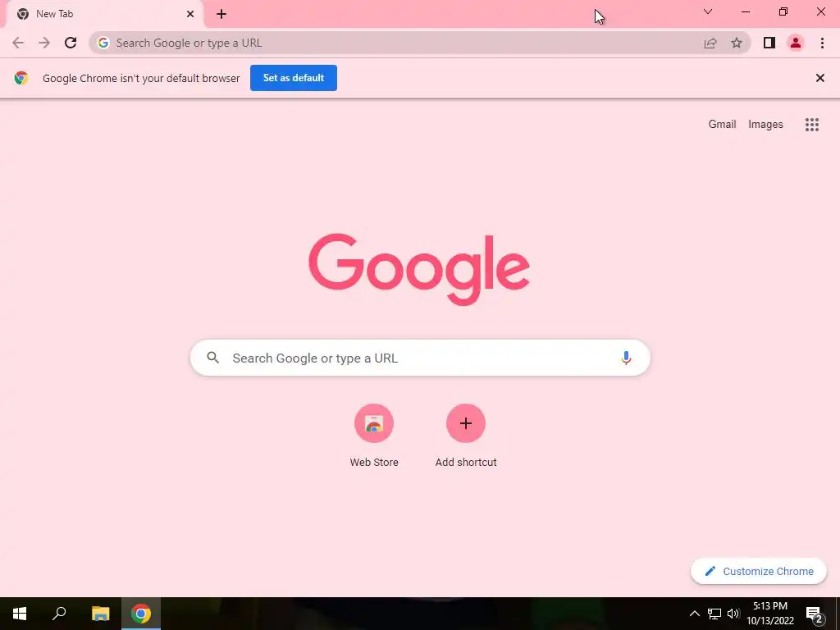Add a new shortcut tile
Image resolution: width=840 pixels, height=630 pixels.
[x=466, y=436]
